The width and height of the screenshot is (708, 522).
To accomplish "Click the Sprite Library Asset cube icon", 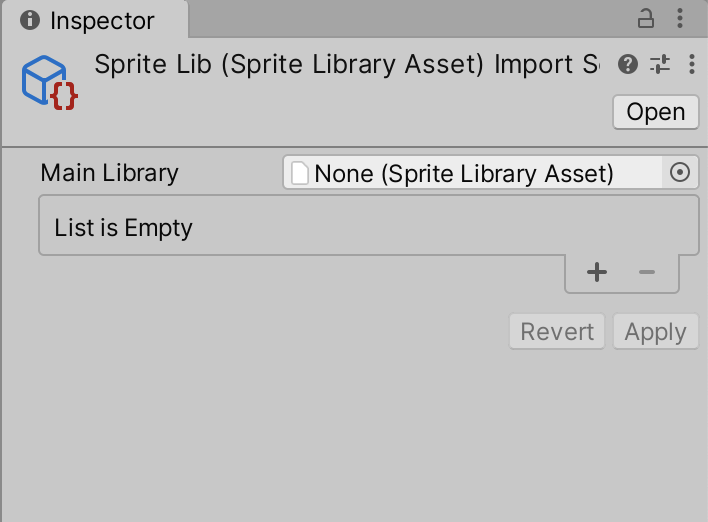I will 49,83.
